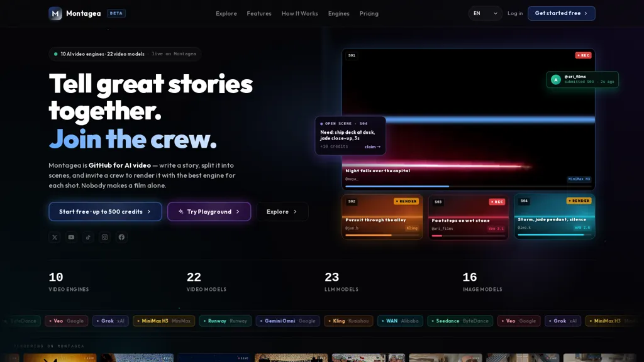Click the RENDER badge on S04 card

(579, 201)
